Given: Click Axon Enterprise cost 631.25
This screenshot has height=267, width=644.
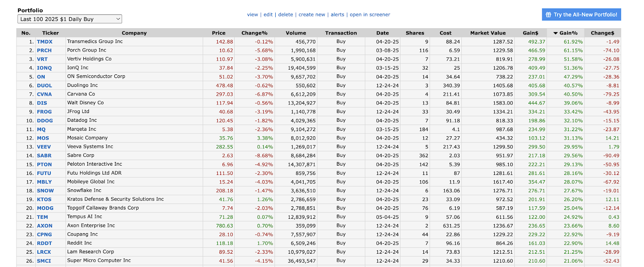Looking at the screenshot, I should click(x=451, y=226).
